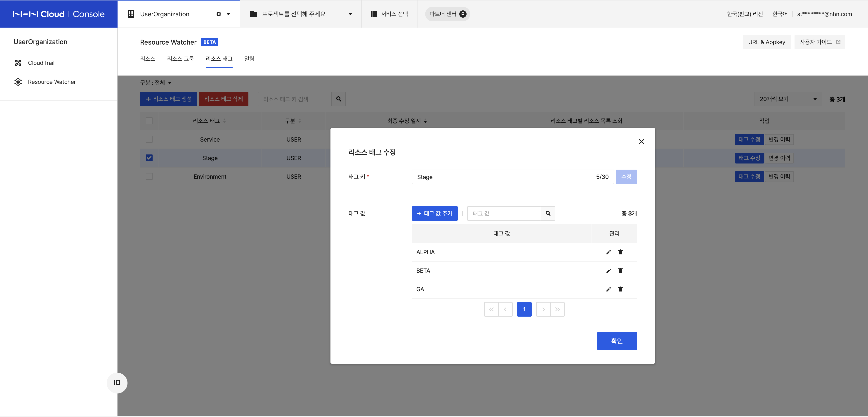Viewport: 868px width, 417px height.
Task: Focus the 태그 키 Stage input field
Action: 512,177
